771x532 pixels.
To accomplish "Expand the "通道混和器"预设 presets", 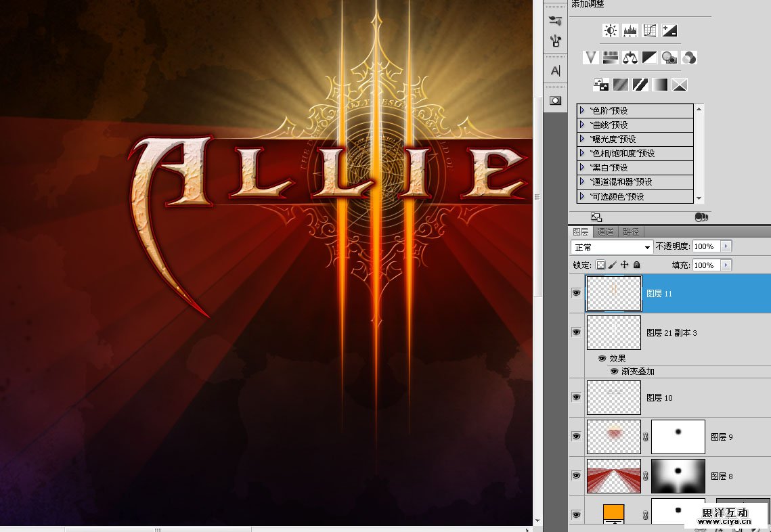I will 582,181.
